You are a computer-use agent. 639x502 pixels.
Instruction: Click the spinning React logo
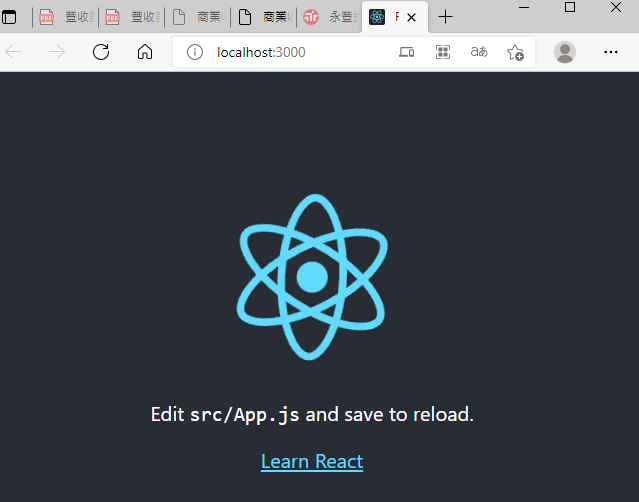[312, 277]
